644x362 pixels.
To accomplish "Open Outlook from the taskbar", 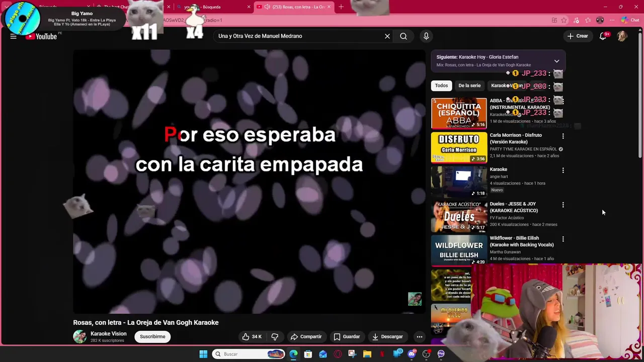I will (323, 354).
